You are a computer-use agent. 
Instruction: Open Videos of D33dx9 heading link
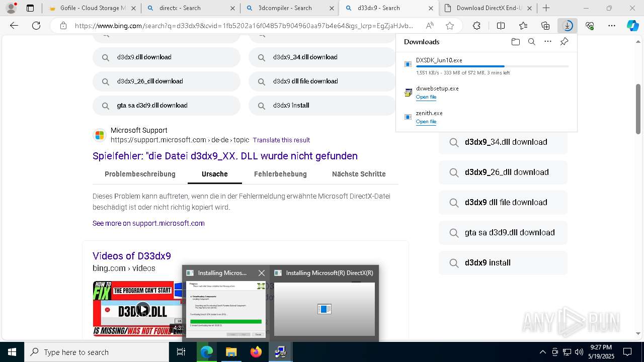pos(132,256)
